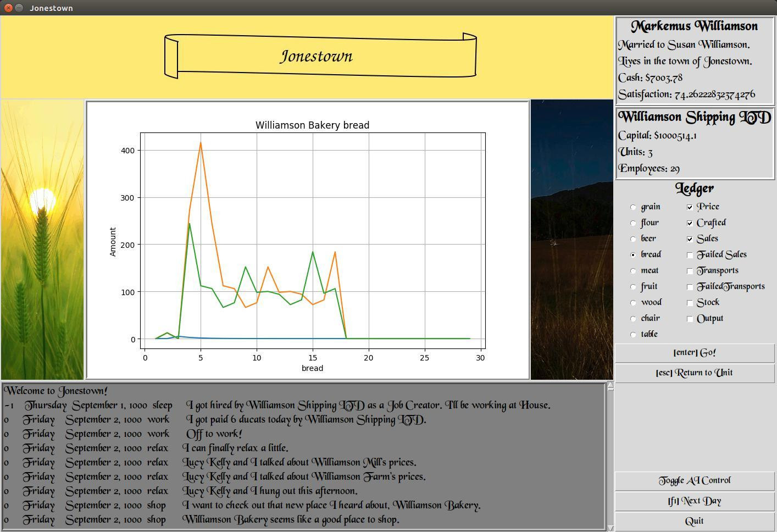This screenshot has height=532, width=777.
Task: Uncheck the Price checkbox
Action: [690, 207]
